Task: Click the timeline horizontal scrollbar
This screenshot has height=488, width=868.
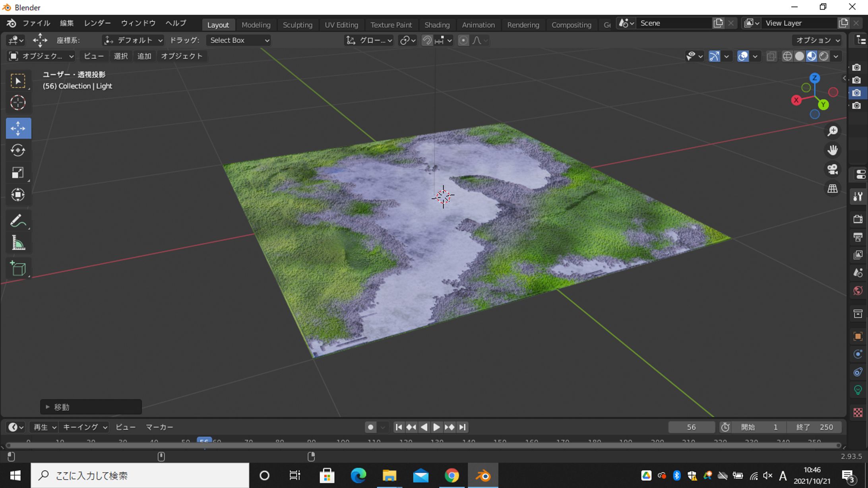Action: (423, 445)
